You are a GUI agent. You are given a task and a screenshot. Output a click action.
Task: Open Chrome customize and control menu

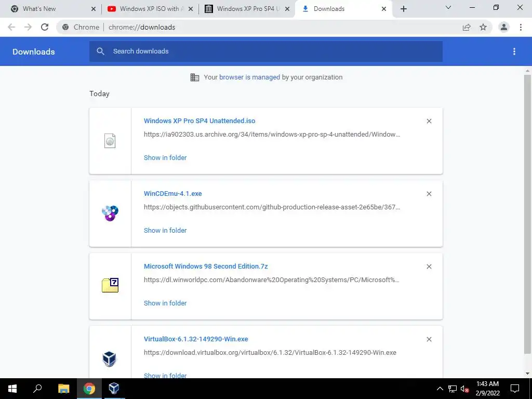pos(521,27)
